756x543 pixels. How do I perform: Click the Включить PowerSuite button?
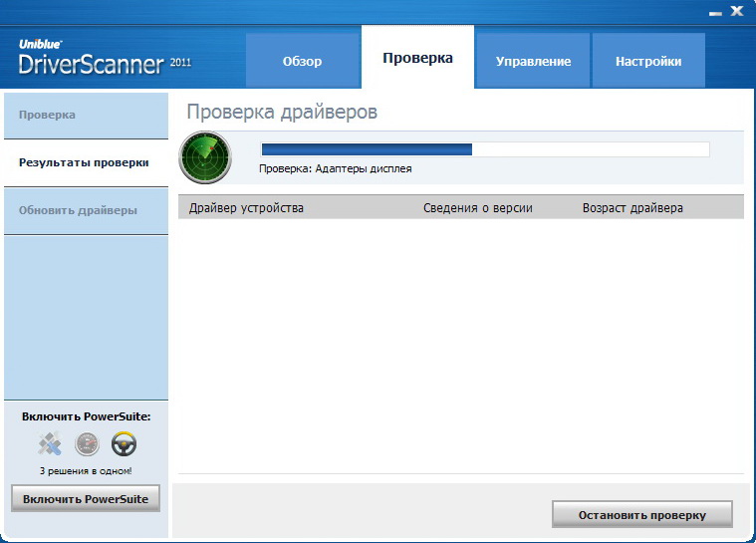(x=86, y=498)
